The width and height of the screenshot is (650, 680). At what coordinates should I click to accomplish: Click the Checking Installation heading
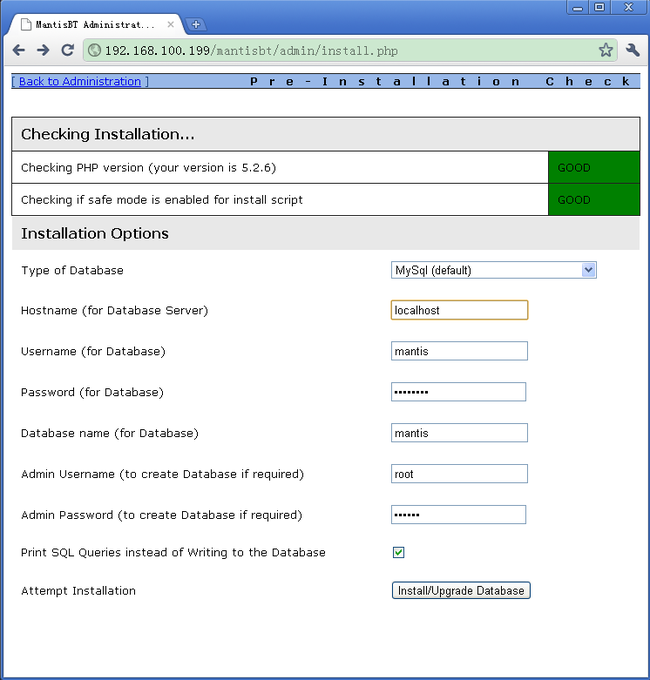click(108, 134)
